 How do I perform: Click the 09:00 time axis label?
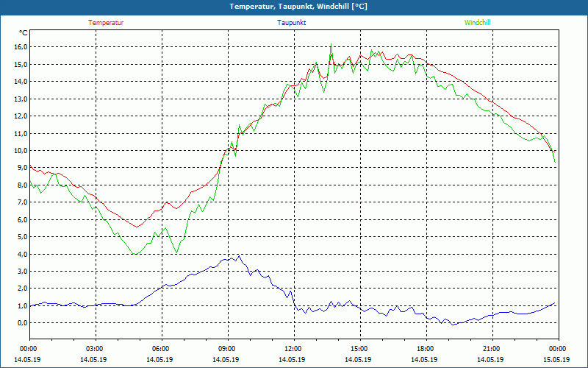pyautogui.click(x=226, y=349)
